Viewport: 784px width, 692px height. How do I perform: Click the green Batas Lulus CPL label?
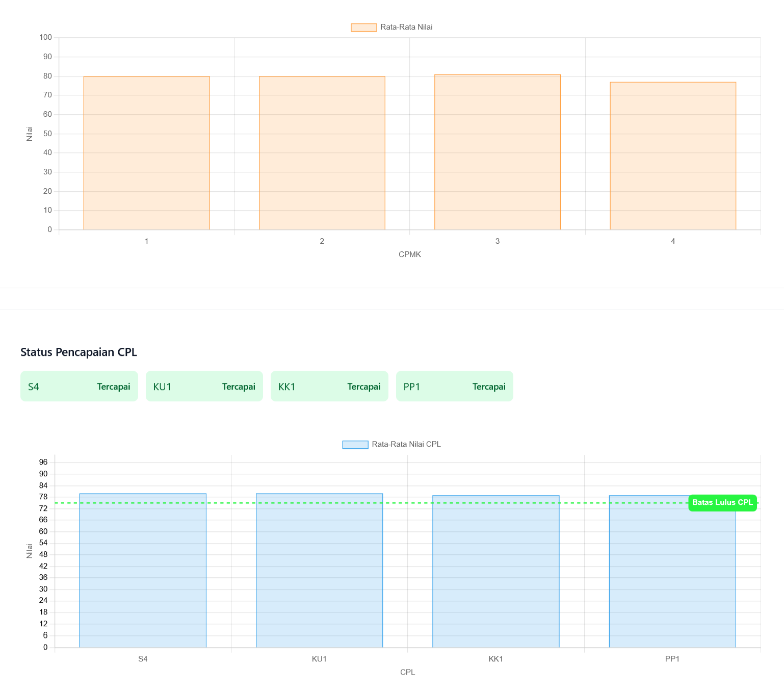click(x=722, y=503)
